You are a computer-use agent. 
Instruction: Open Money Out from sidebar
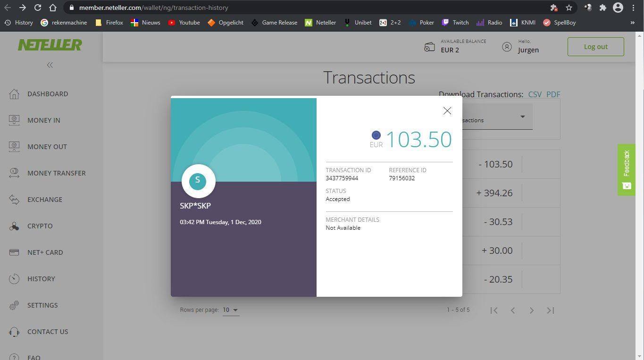click(x=47, y=147)
